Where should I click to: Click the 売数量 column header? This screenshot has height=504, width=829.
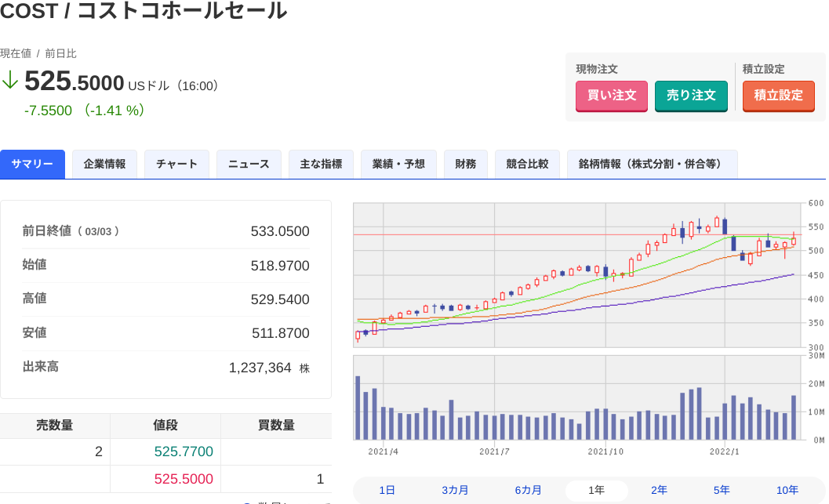54,426
